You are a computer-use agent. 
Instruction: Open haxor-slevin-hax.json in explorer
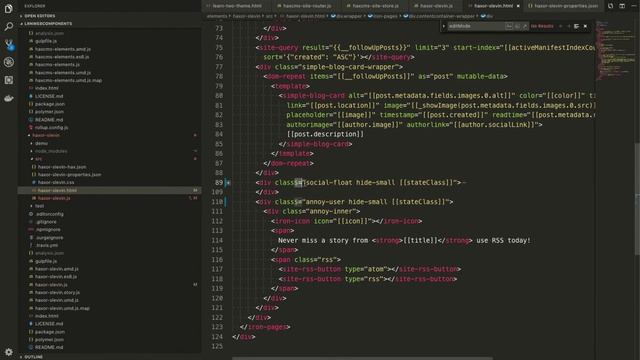62,167
